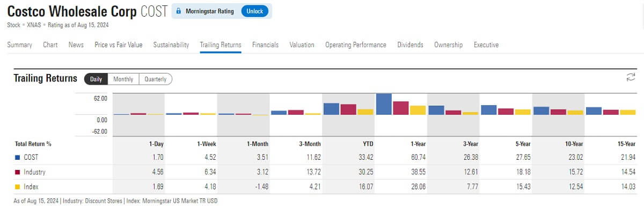
Task: Switch returns view to Quarterly
Action: tap(156, 79)
